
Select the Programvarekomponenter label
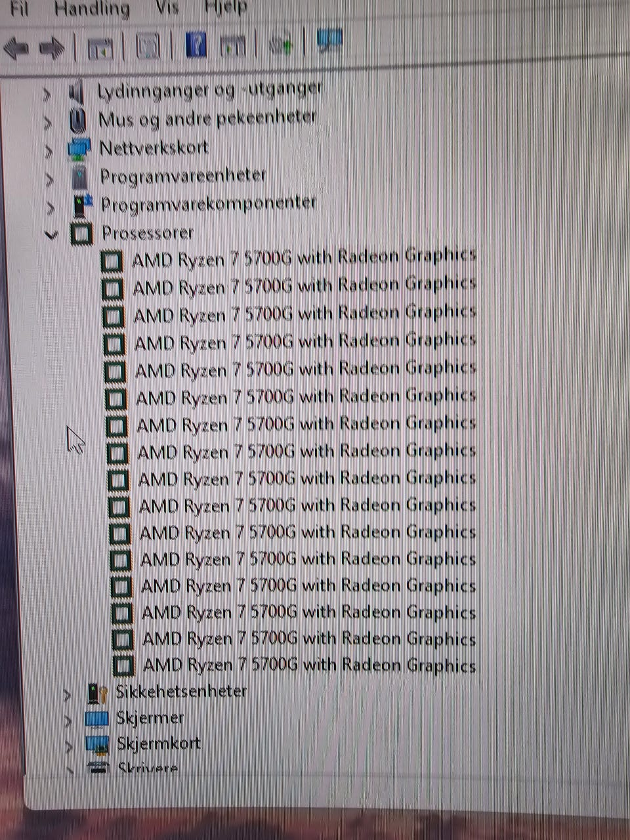[x=209, y=203]
